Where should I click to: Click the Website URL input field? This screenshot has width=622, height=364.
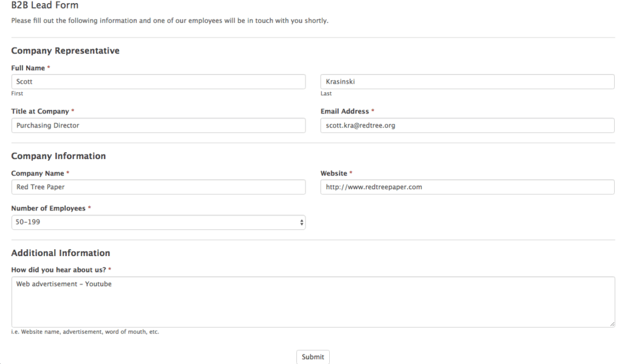pos(467,187)
